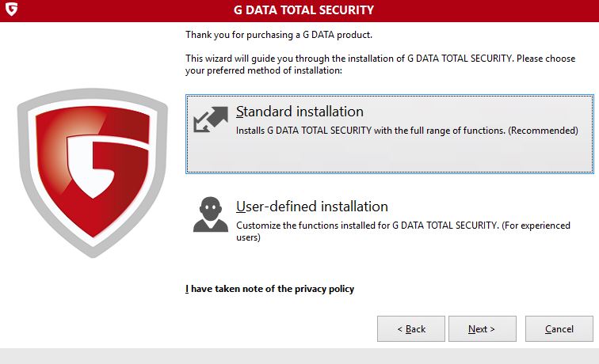599x364 pixels.
Task: Abort the installation with Cancel button
Action: point(559,329)
